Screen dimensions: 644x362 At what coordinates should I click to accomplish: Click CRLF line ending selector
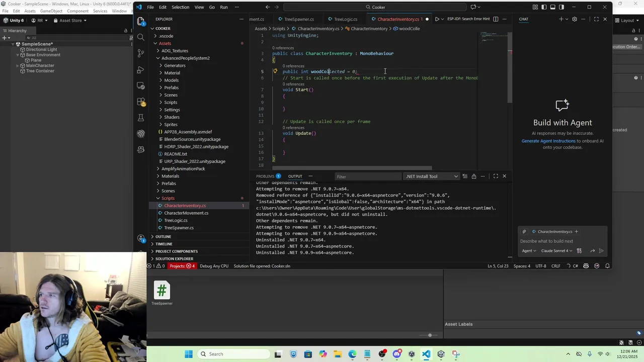555,266
